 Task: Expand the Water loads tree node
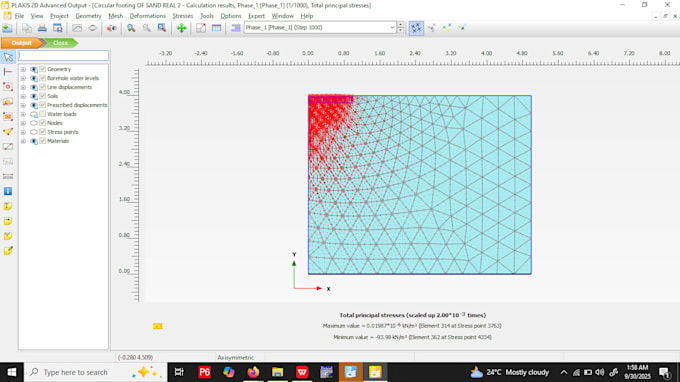[x=23, y=114]
